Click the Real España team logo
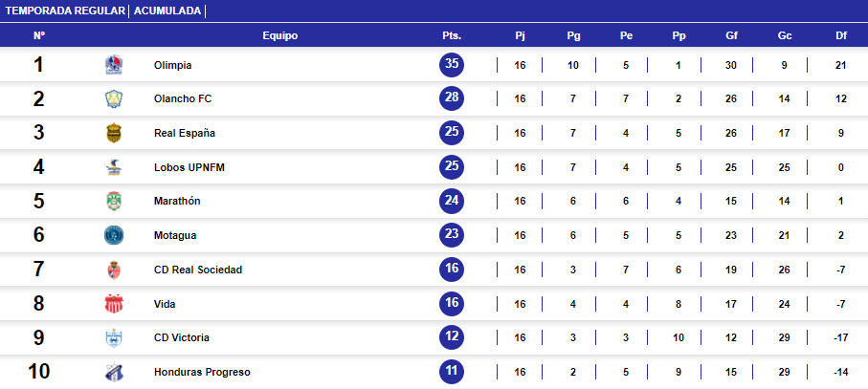868x389 pixels. tap(113, 134)
